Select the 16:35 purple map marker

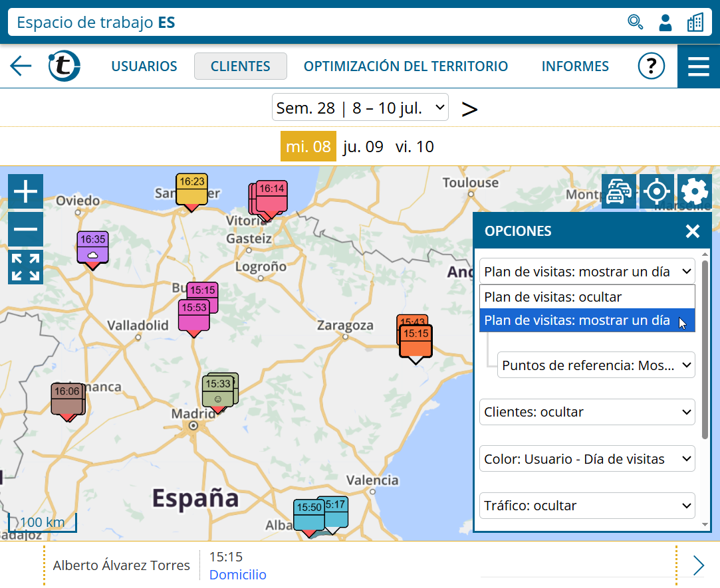tap(93, 250)
